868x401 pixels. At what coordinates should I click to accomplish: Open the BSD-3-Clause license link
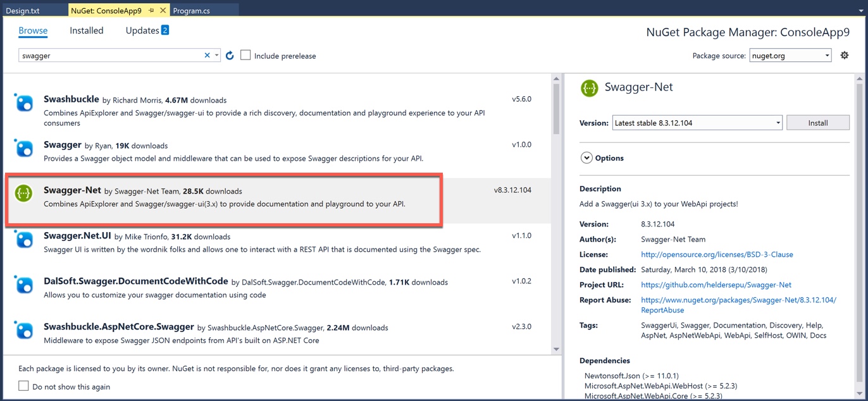tap(717, 254)
